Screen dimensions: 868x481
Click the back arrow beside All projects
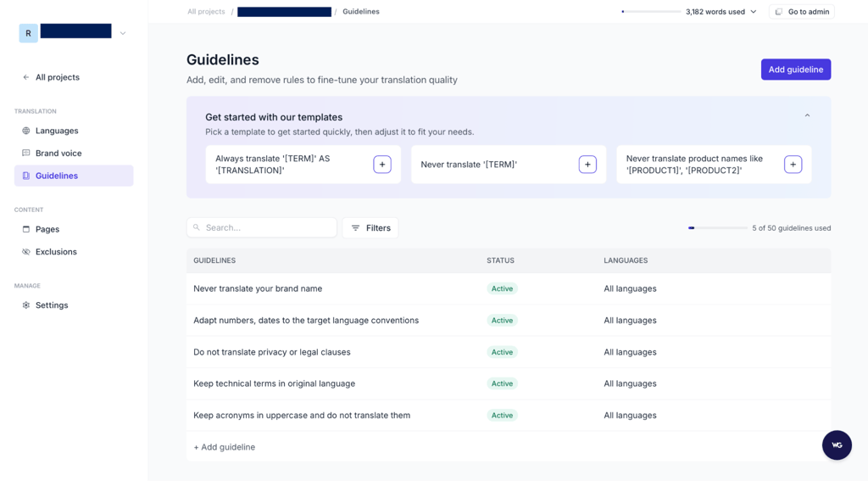coord(26,77)
